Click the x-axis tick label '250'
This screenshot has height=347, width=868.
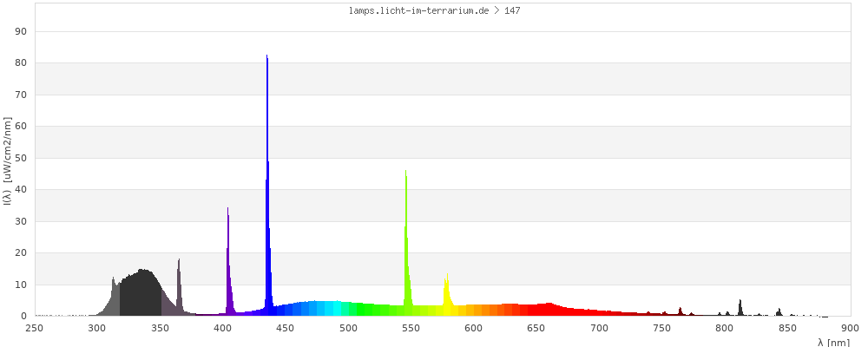click(x=35, y=328)
